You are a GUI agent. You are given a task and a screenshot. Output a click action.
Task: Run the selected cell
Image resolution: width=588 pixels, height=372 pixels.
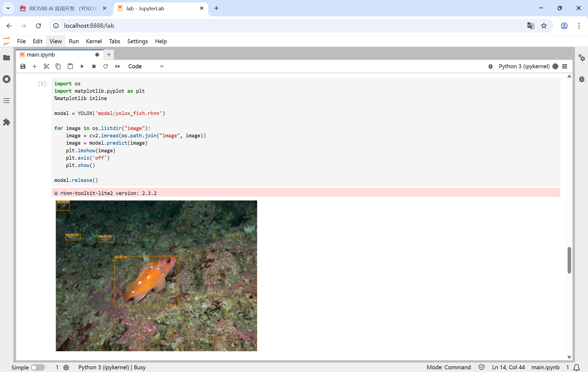82,66
